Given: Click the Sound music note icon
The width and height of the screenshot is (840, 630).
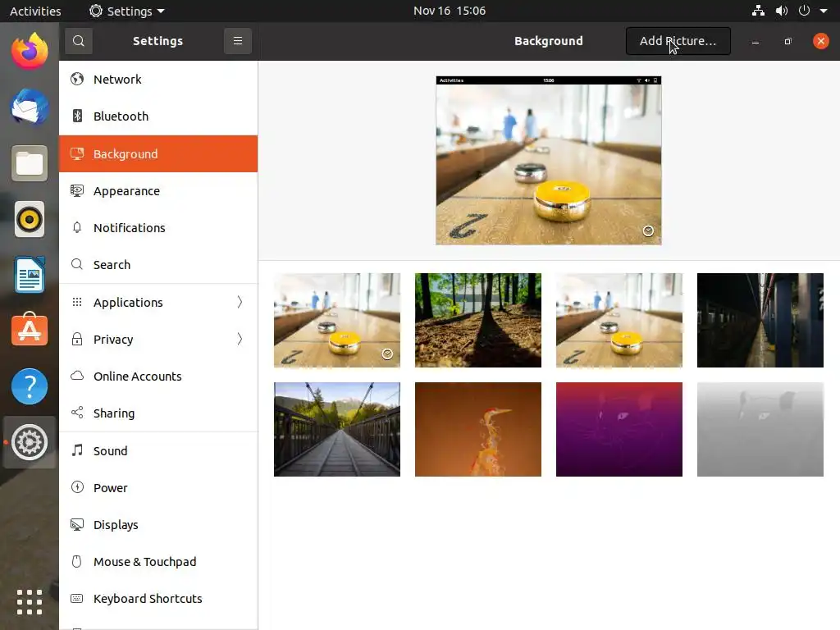Looking at the screenshot, I should [x=77, y=450].
